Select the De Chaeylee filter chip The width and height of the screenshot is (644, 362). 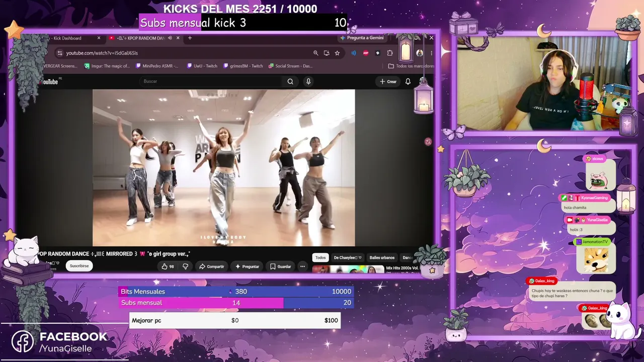click(x=348, y=258)
